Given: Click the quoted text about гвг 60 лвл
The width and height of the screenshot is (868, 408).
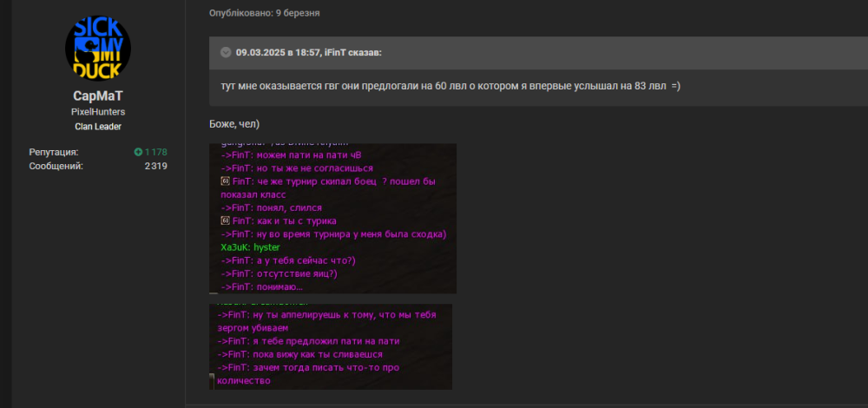Looking at the screenshot, I should 450,86.
